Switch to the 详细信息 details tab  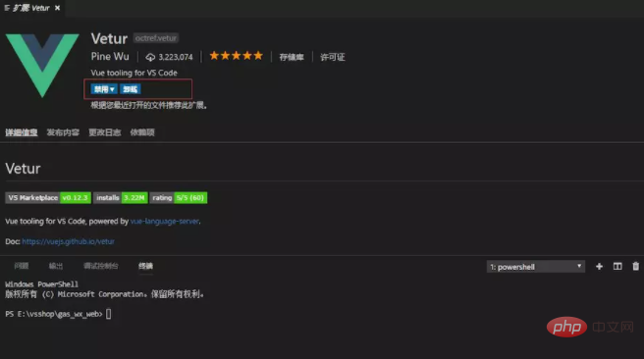click(x=22, y=132)
